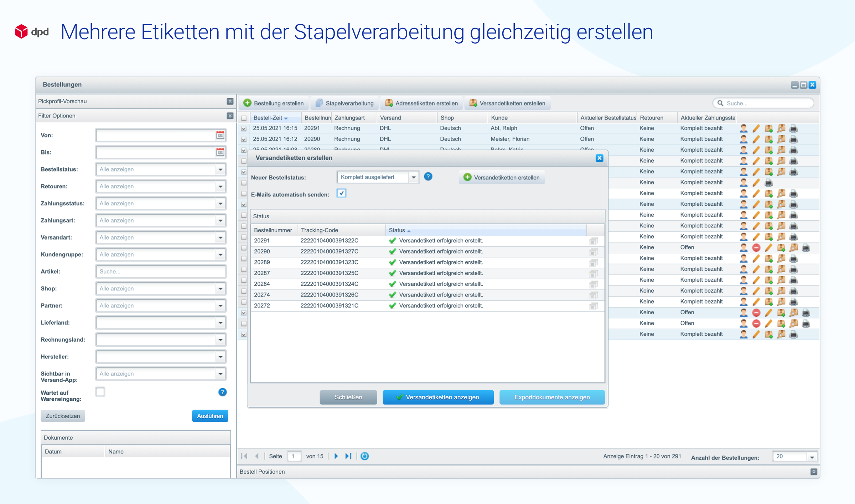The height and width of the screenshot is (504, 855).
Task: Sort by Bestell-Zeit column header
Action: 275,118
